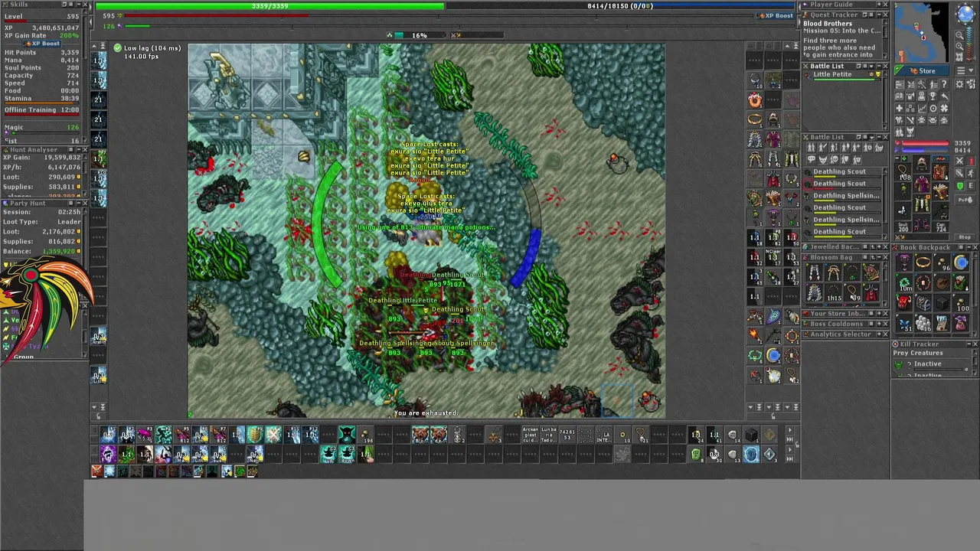Image resolution: width=980 pixels, height=551 pixels.
Task: Open the help question mark icon
Action: click(944, 84)
